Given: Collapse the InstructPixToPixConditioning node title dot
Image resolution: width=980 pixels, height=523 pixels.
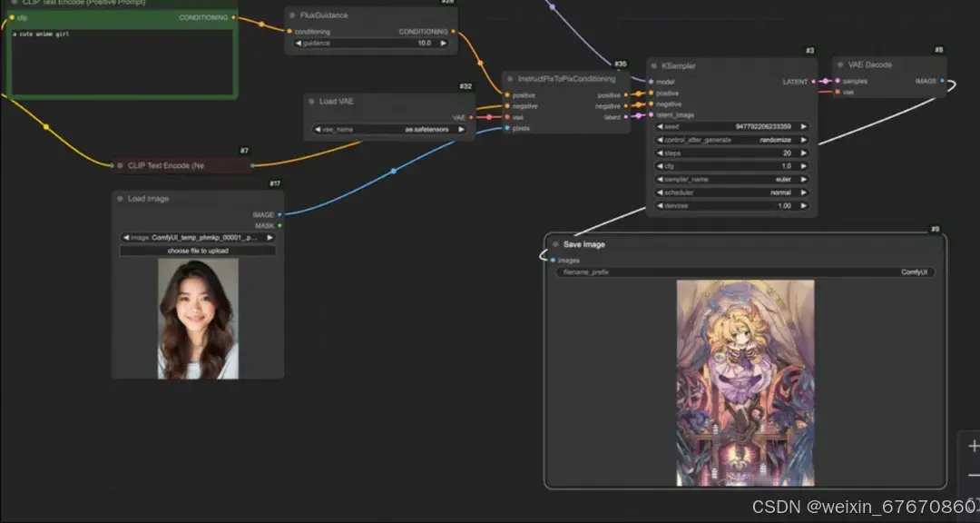Looking at the screenshot, I should click(510, 79).
